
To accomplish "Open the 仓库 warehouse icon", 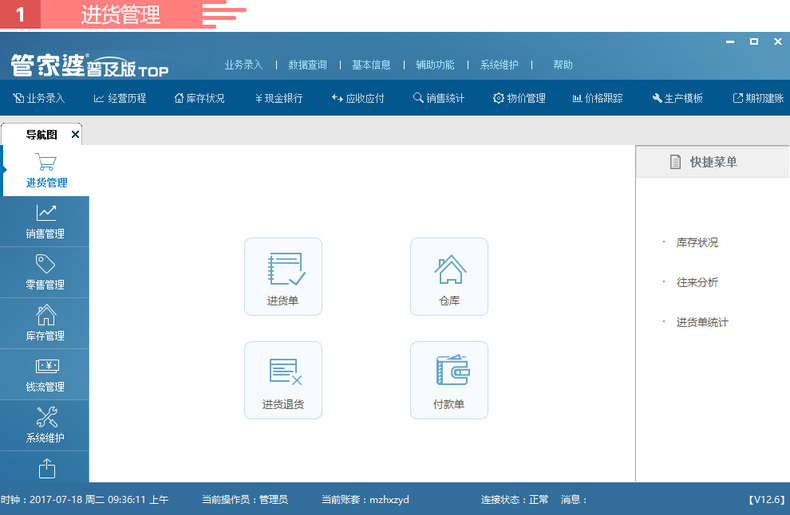I will click(449, 277).
